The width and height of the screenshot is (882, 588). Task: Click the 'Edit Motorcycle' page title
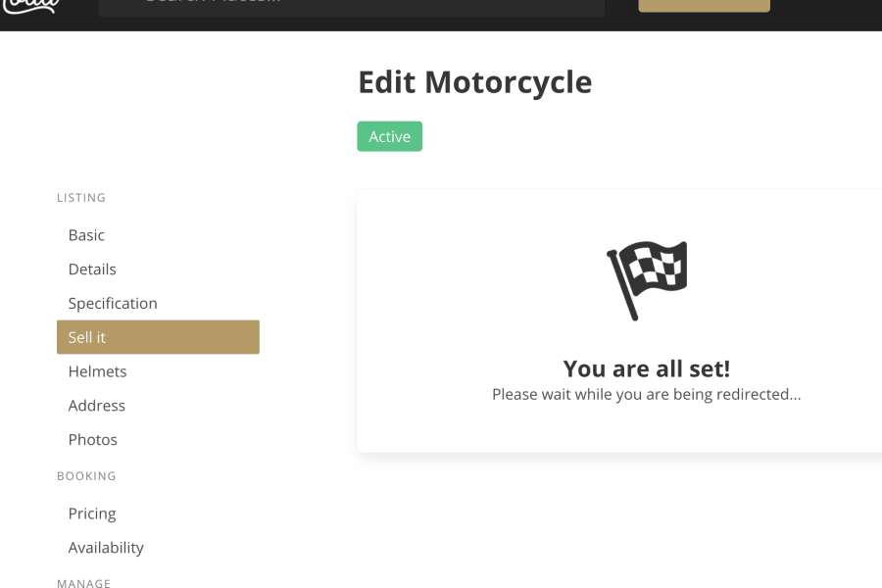point(474,82)
